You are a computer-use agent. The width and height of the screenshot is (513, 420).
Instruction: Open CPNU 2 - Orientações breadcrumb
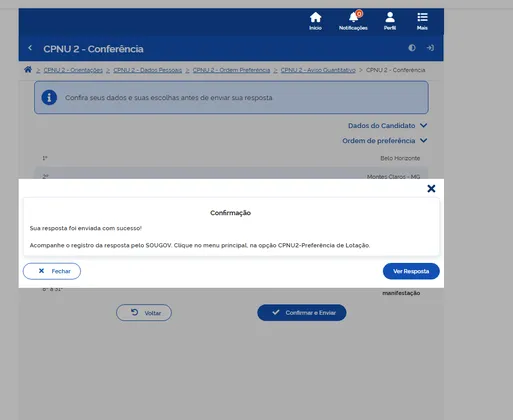point(73,70)
